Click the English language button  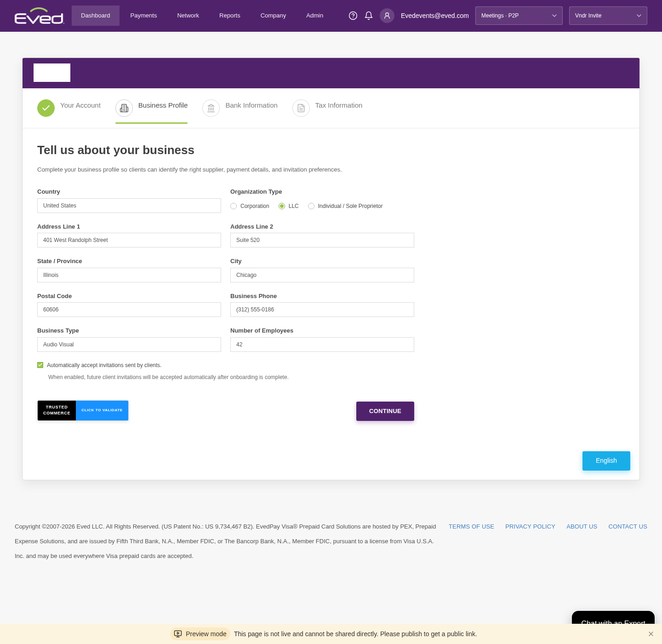[606, 461]
